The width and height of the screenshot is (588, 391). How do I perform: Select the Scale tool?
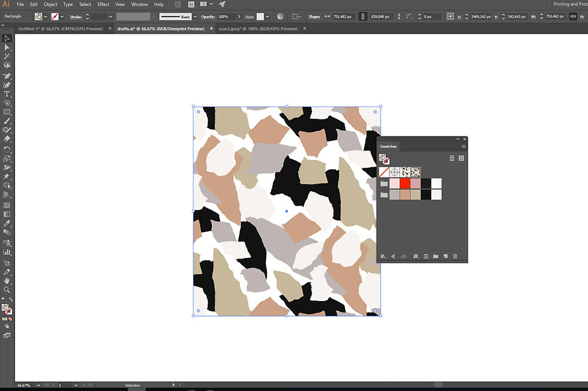coord(7,158)
